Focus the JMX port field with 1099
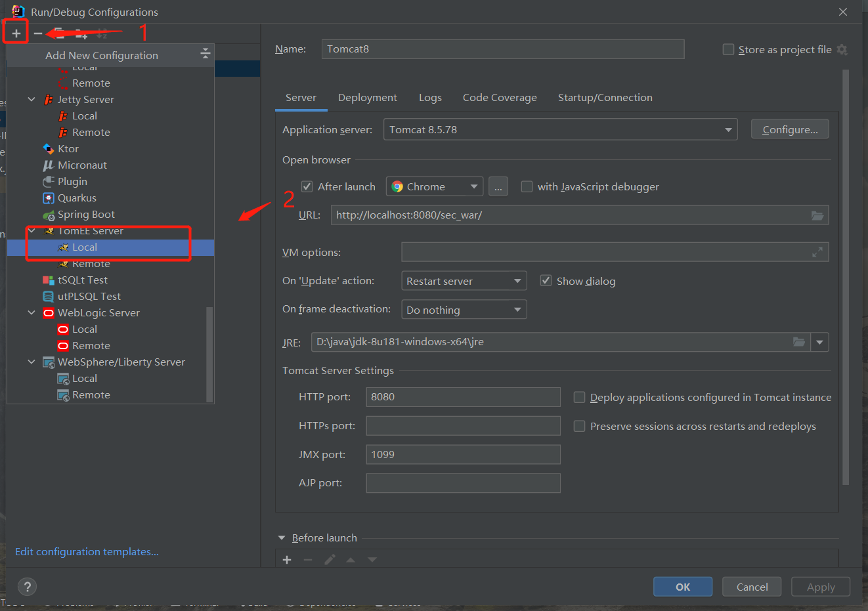Viewport: 868px width, 611px height. [x=463, y=454]
